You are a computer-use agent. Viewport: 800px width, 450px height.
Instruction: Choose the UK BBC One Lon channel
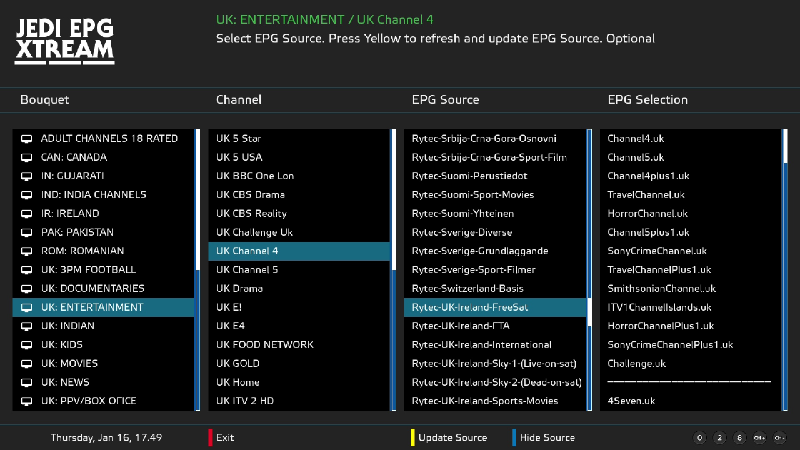(299, 176)
